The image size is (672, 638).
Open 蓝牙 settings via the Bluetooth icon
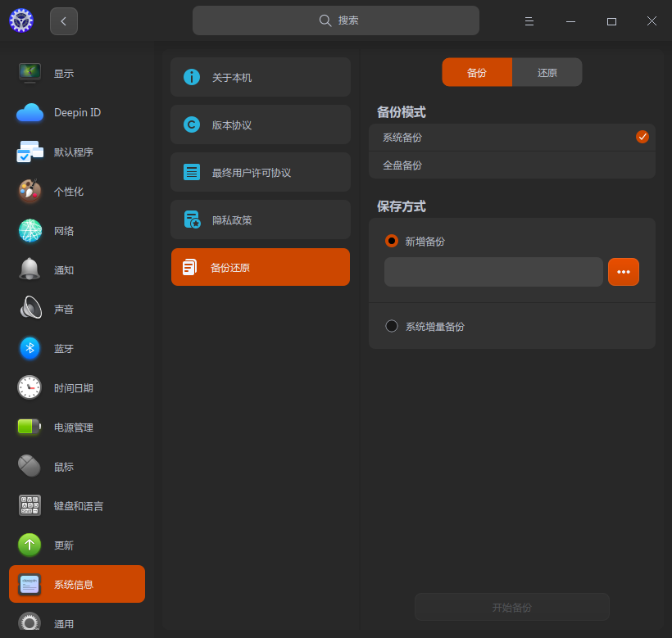pos(30,348)
